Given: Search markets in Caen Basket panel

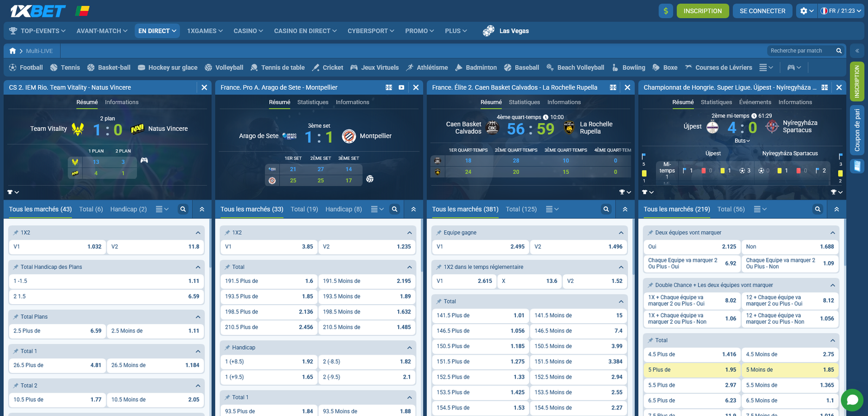Looking at the screenshot, I should coord(606,209).
